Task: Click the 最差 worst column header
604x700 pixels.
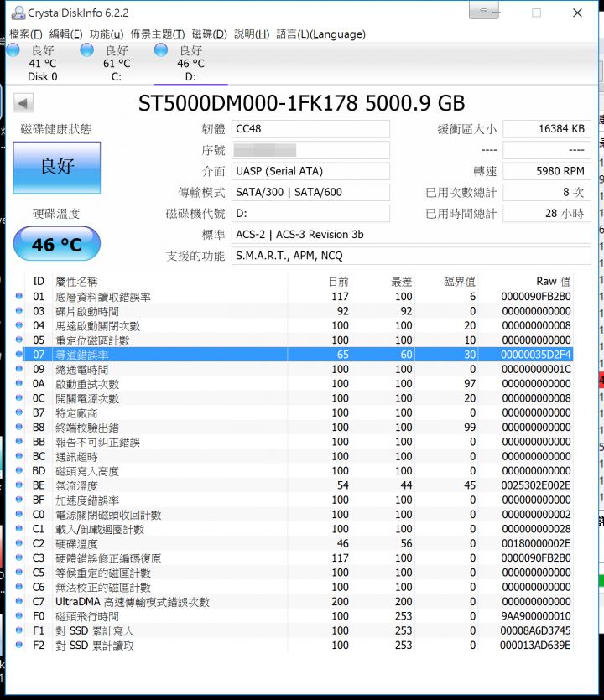Action: pyautogui.click(x=401, y=282)
